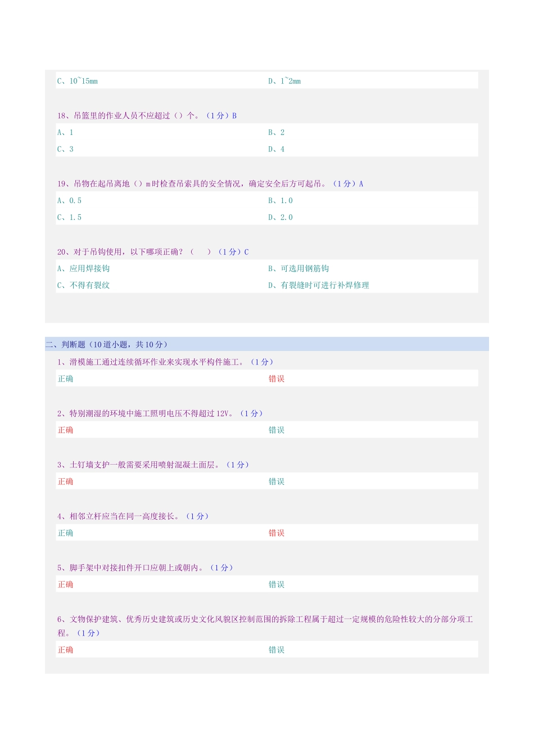Select 错误 for question 2 照明电压
This screenshot has height=756, width=534.
pyautogui.click(x=277, y=430)
